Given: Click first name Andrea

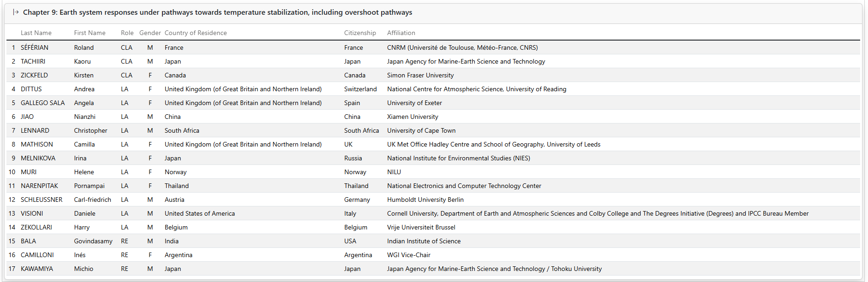Looking at the screenshot, I should [x=84, y=89].
